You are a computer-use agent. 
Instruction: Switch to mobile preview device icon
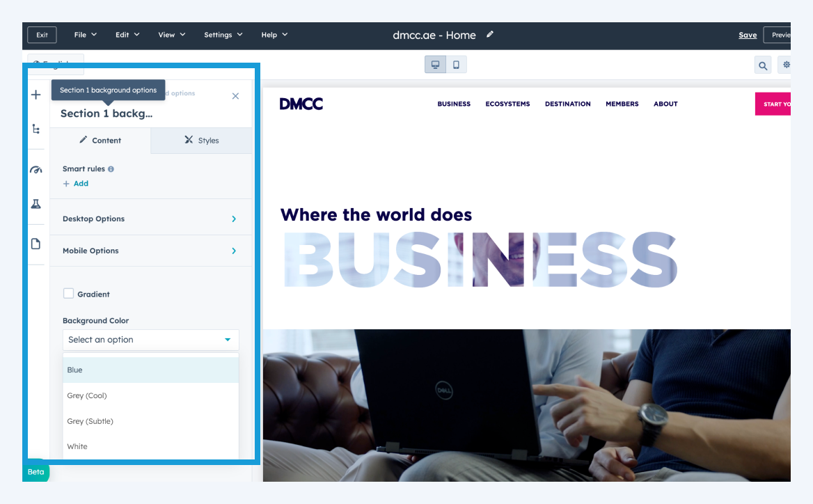pos(456,65)
